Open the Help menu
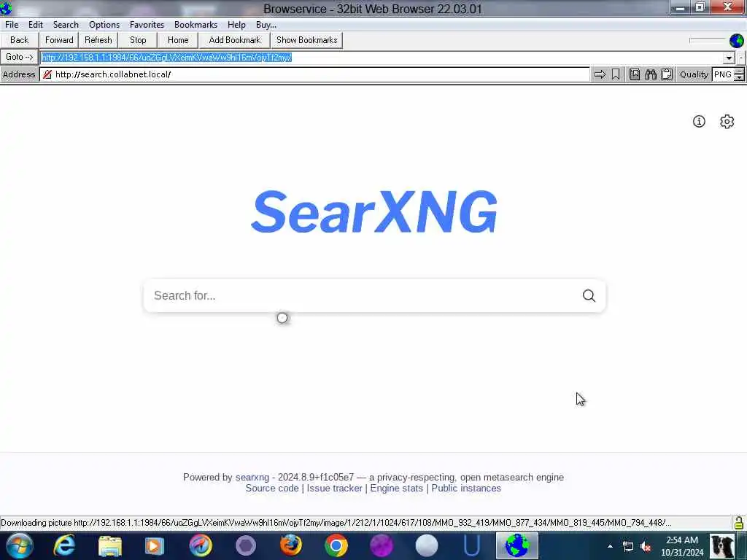 point(236,25)
